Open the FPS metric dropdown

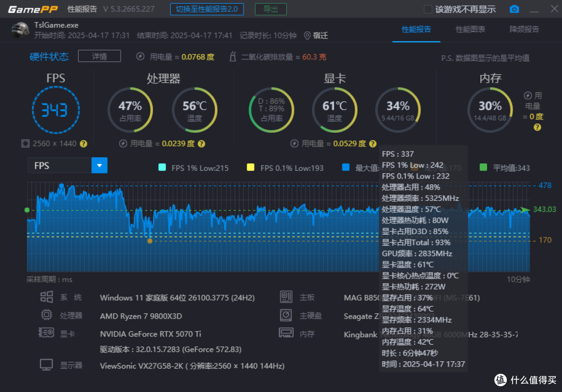coord(99,165)
